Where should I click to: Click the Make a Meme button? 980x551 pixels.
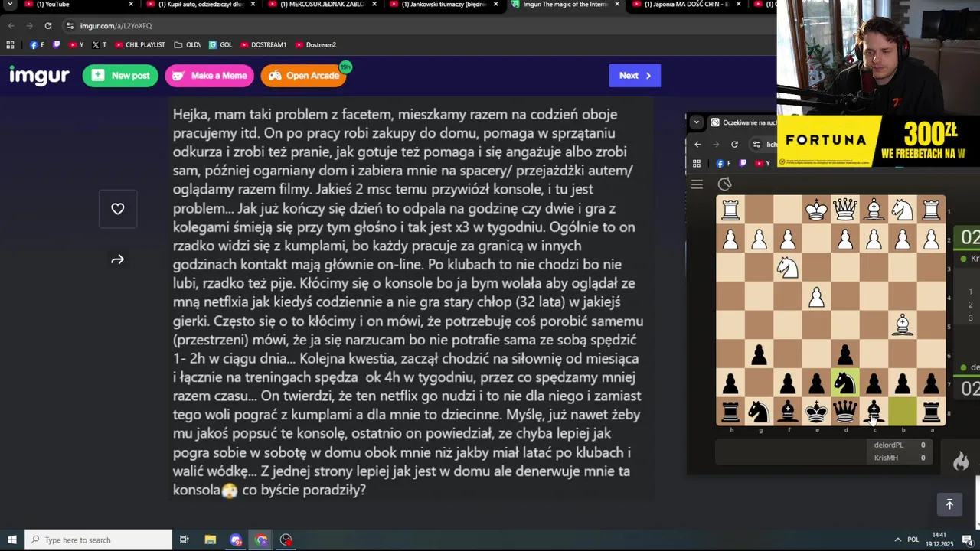pyautogui.click(x=209, y=76)
